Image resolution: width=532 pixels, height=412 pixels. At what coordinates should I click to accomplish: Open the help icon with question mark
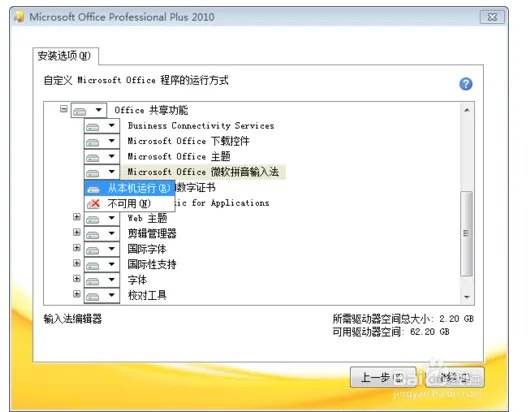pyautogui.click(x=466, y=84)
